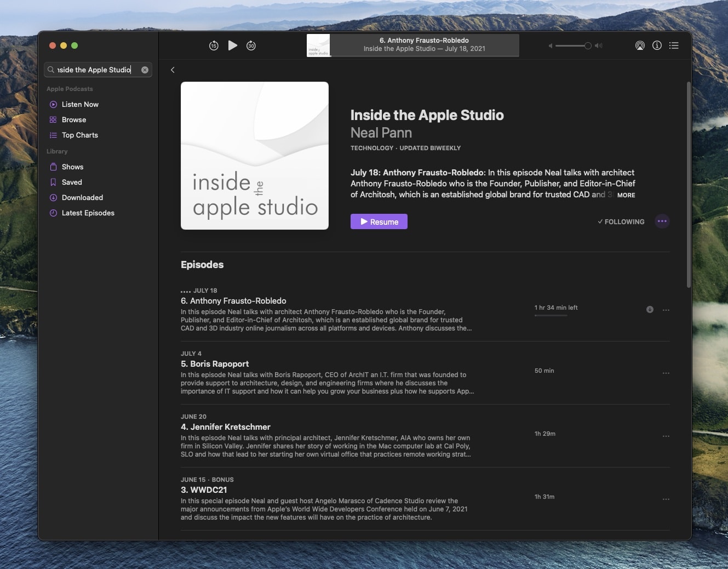Image resolution: width=728 pixels, height=569 pixels.
Task: Click the 'Episodes' heading
Action: pos(202,264)
